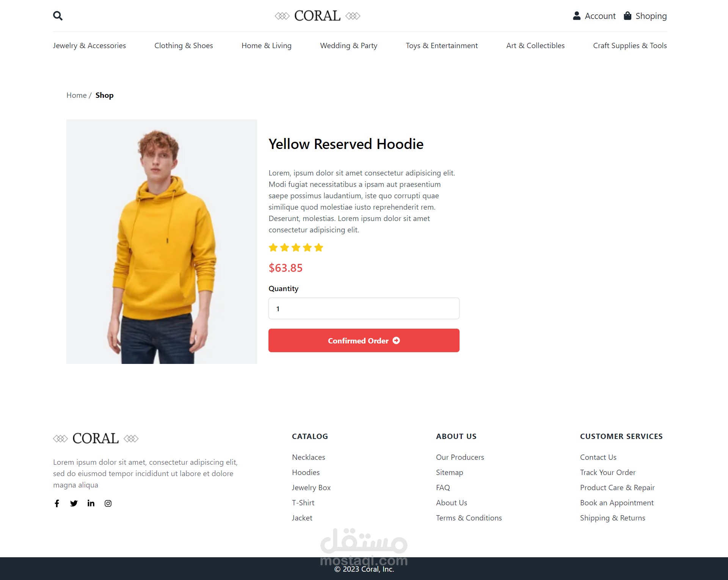Open Track Your Order link
The image size is (728, 580).
tap(607, 472)
